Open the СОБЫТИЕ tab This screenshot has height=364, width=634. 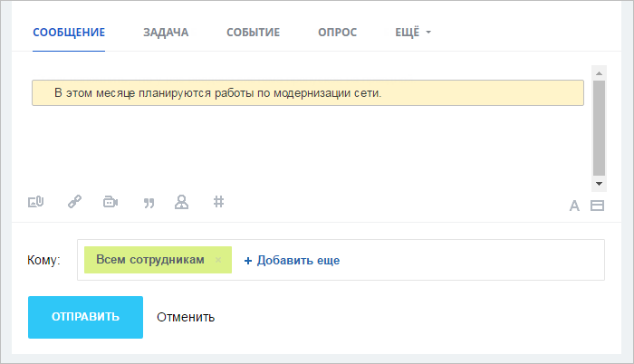point(253,33)
